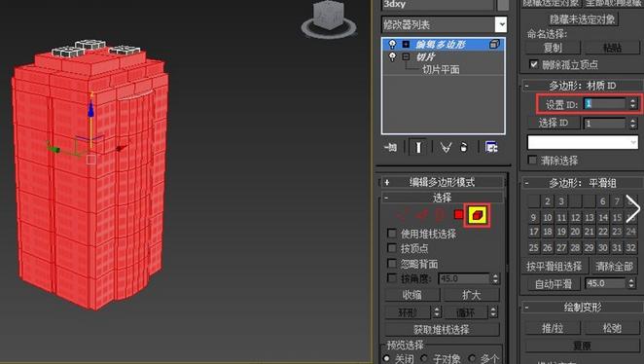Image resolution: width=644 pixels, height=364 pixels.
Task: Enable 忽略背面 checkbox
Action: (392, 264)
